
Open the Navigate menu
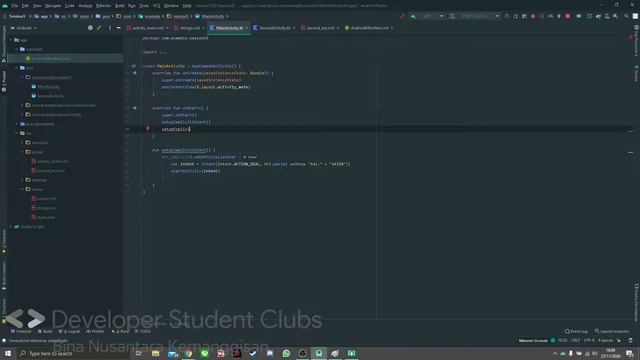tap(53, 6)
